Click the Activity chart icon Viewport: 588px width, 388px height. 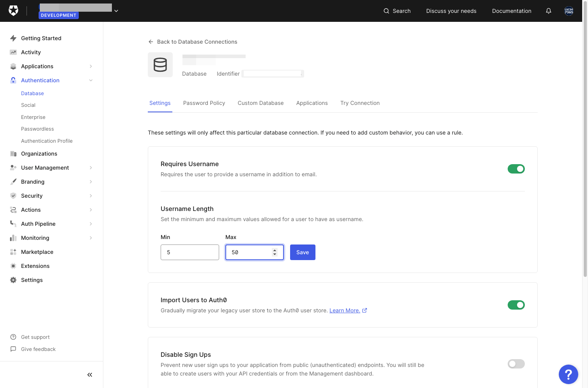[13, 52]
